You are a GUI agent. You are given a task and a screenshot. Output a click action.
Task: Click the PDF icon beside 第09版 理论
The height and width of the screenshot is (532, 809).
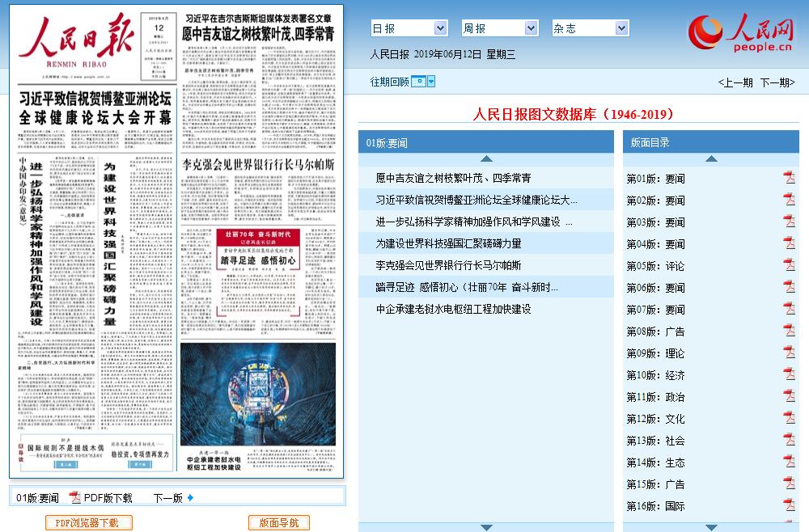(x=789, y=353)
